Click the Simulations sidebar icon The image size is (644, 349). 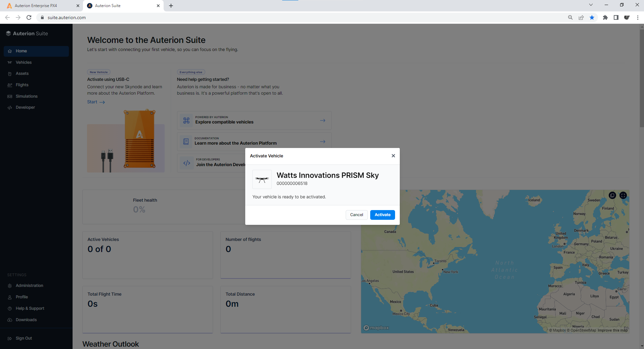point(10,96)
